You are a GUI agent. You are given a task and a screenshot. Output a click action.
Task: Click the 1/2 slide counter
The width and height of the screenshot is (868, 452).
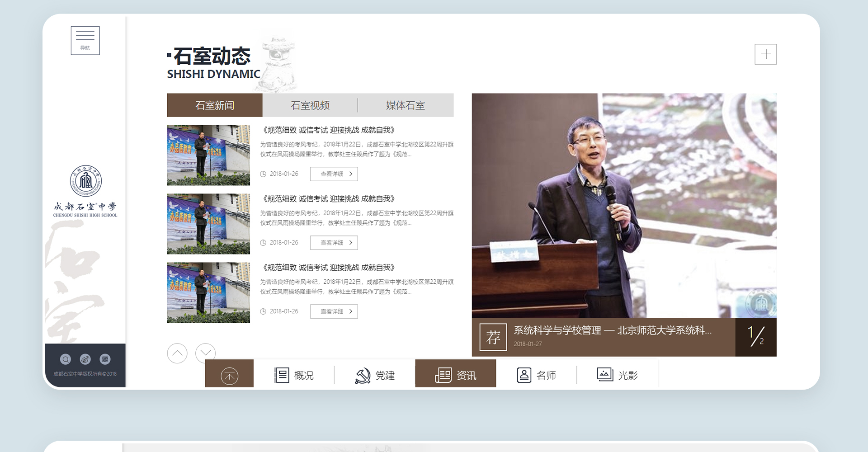click(756, 337)
